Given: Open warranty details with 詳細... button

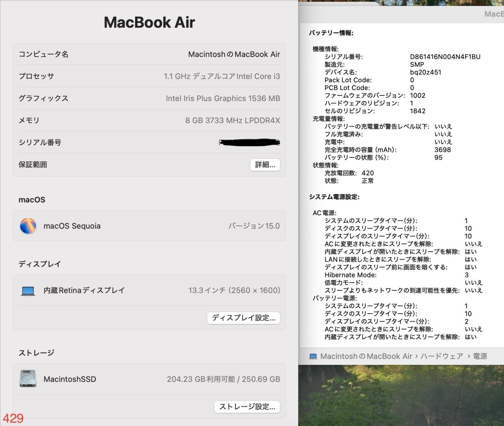Looking at the screenshot, I should [265, 165].
